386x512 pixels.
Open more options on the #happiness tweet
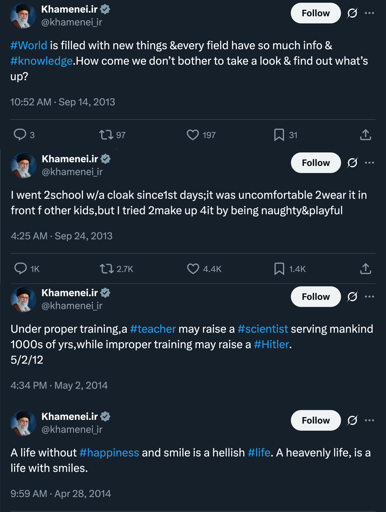[x=369, y=420]
